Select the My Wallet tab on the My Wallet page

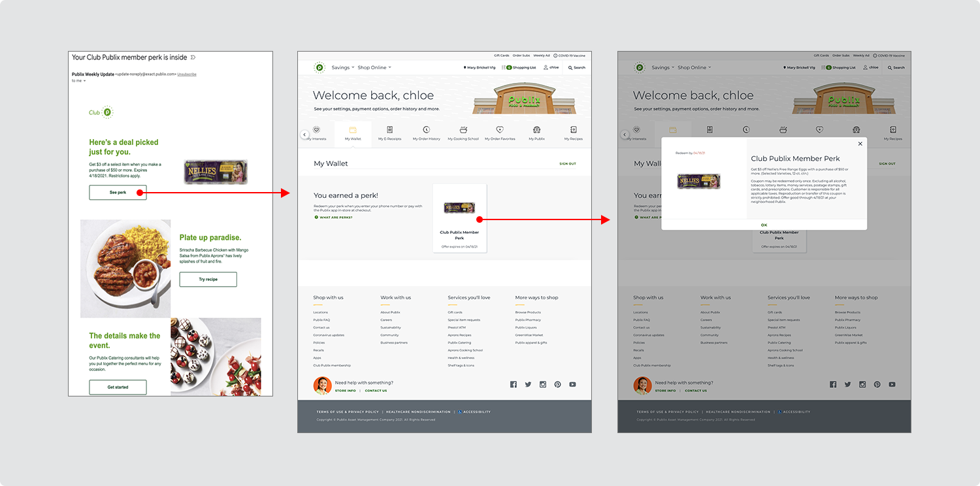coord(353,133)
